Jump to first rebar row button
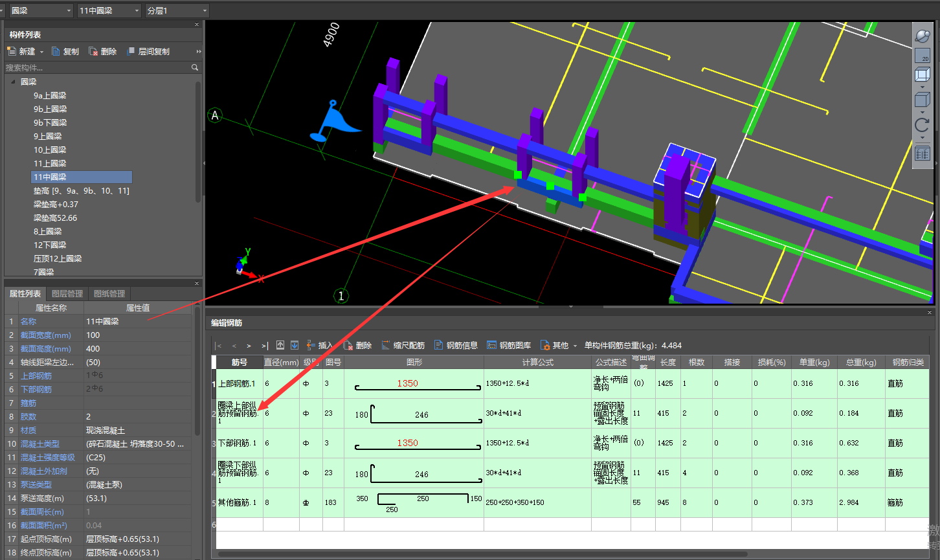 pos(219,346)
